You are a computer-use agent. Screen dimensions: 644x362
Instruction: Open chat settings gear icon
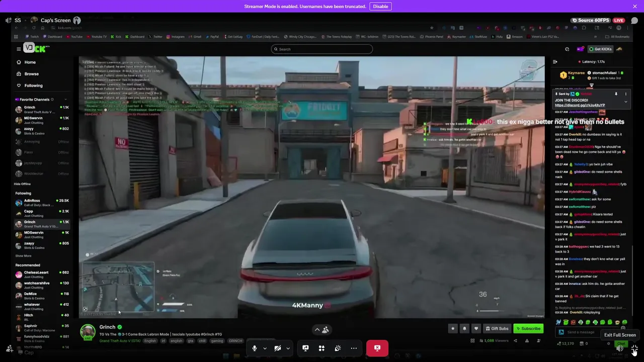tap(608, 344)
